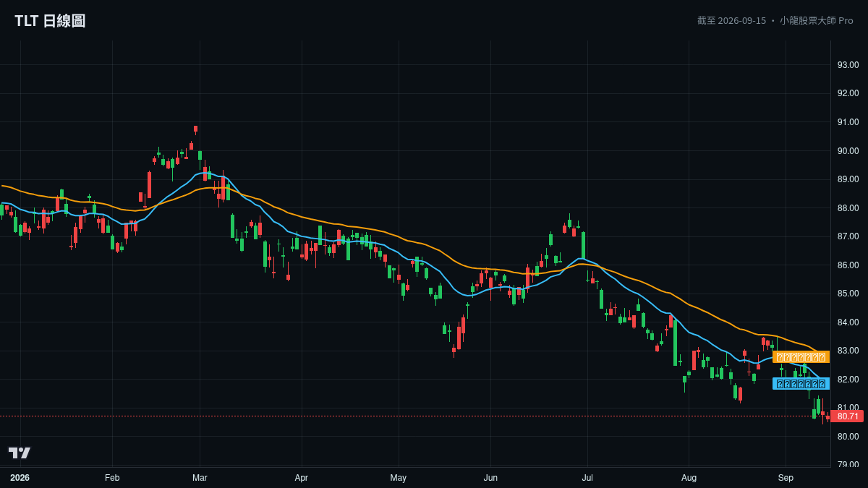Click the orange moving average axis label
The width and height of the screenshot is (868, 488).
801,357
